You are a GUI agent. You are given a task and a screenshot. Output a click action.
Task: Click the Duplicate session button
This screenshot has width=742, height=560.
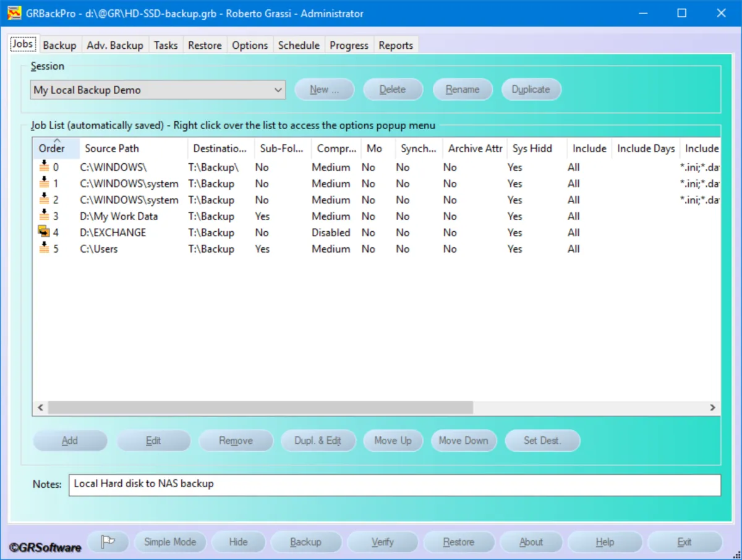(531, 89)
